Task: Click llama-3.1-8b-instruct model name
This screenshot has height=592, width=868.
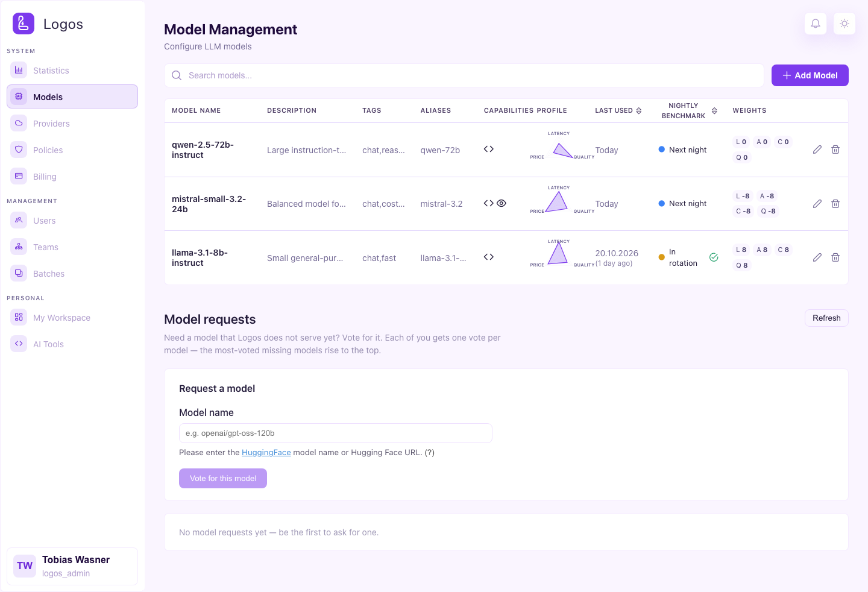Action: 200,257
